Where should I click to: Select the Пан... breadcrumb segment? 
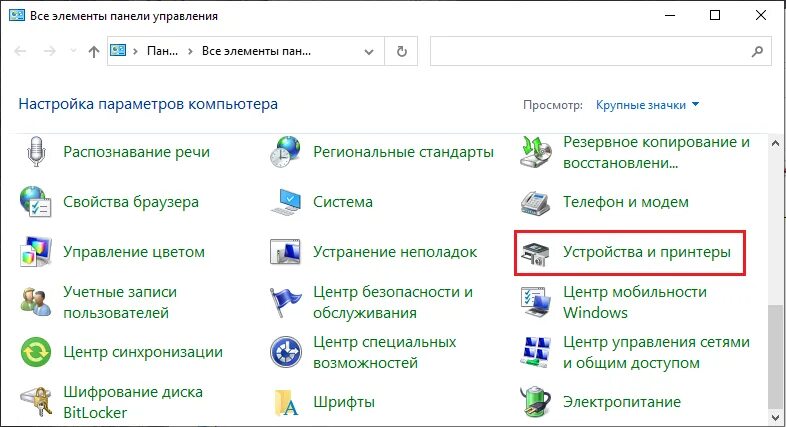coord(162,51)
